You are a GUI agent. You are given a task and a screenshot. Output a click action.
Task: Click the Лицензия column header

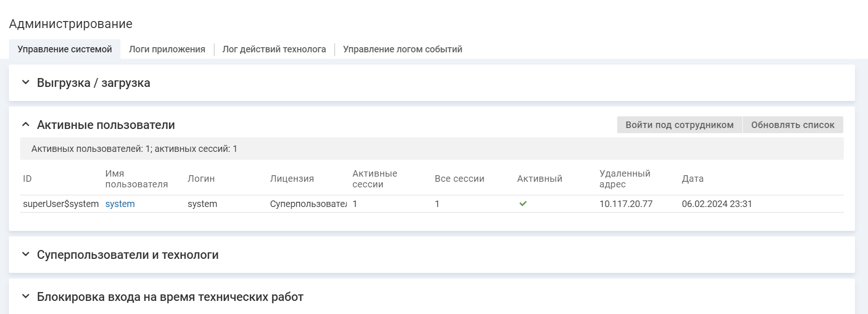[292, 179]
